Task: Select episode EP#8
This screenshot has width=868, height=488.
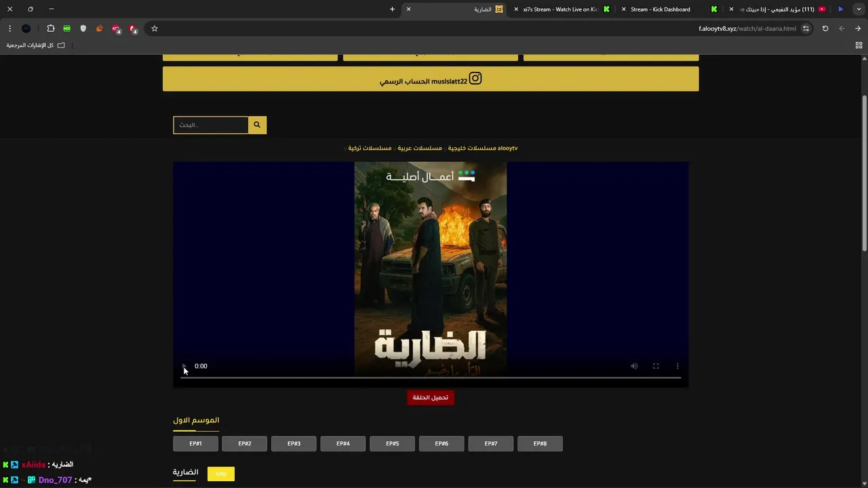Action: coord(540,444)
